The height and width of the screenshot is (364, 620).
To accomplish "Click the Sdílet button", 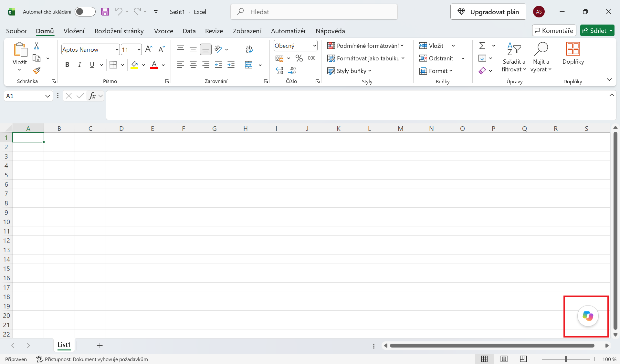I will 597,31.
